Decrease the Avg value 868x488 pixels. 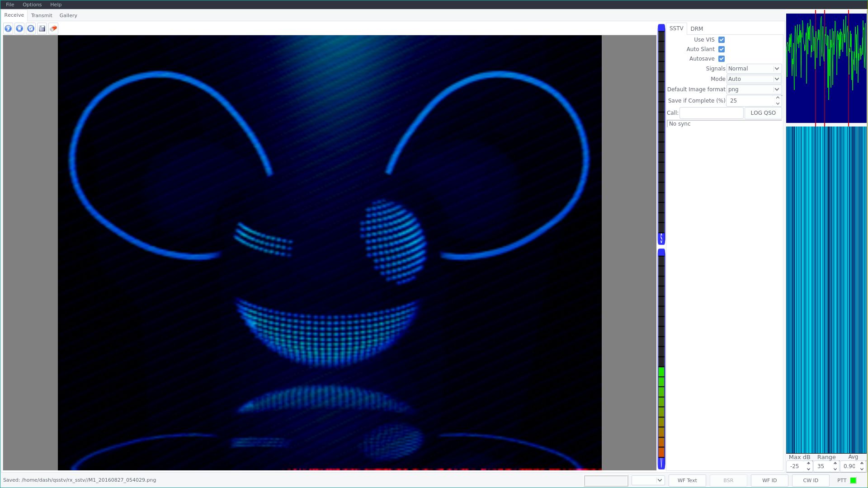[x=862, y=469]
